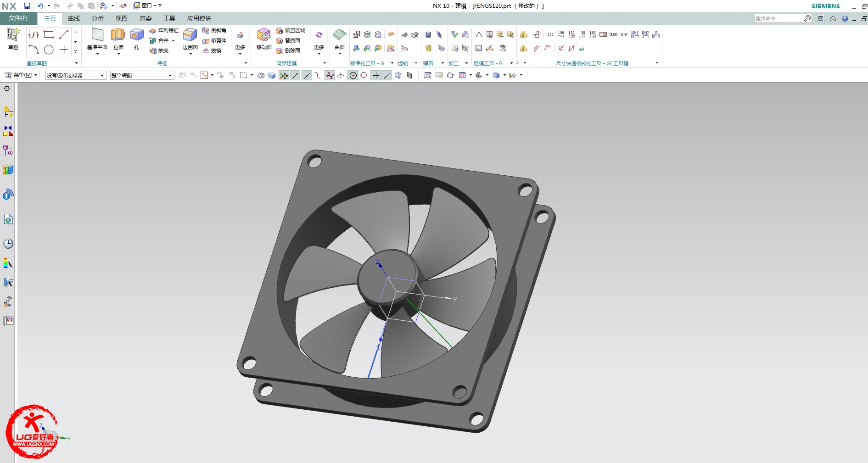Expand the 尺寸快速格式化工具 group arrow
This screenshot has width=868, height=463.
click(x=657, y=63)
